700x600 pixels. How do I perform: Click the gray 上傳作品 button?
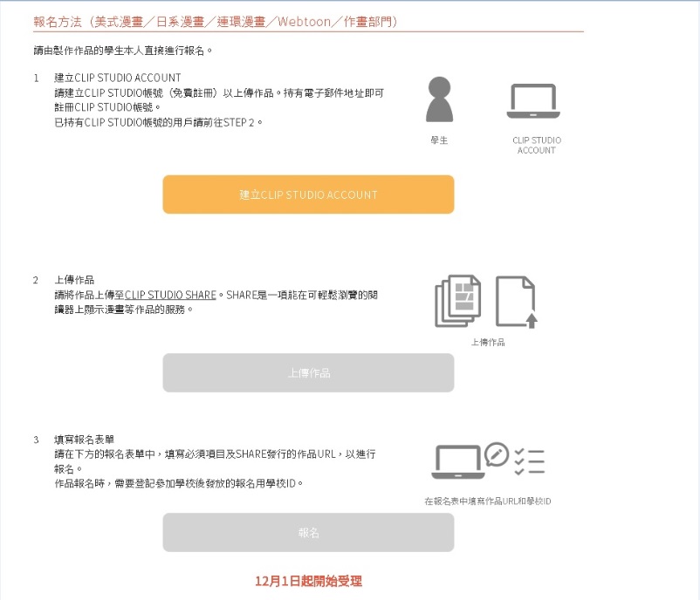[x=308, y=373]
